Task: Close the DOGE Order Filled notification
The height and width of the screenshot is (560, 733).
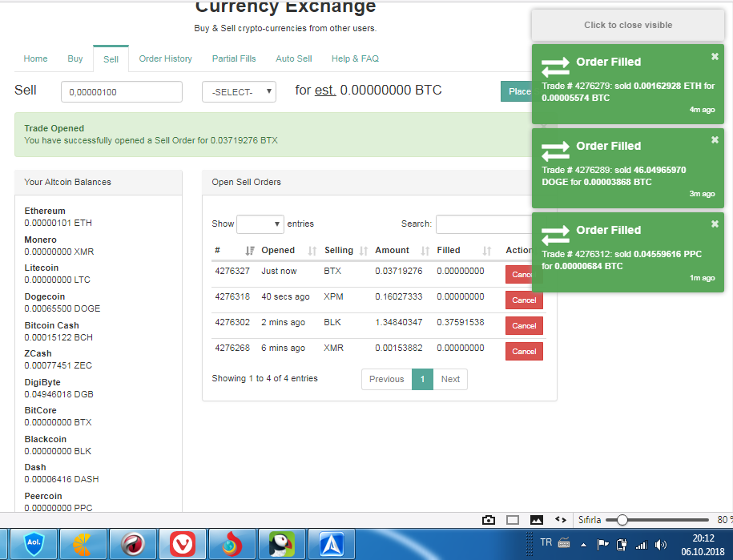Action: (715, 139)
